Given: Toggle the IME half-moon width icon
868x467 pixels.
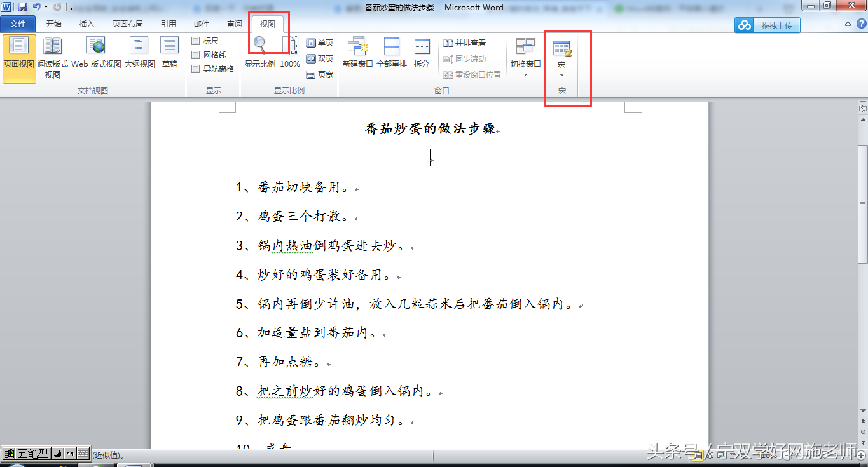Looking at the screenshot, I should (57, 454).
